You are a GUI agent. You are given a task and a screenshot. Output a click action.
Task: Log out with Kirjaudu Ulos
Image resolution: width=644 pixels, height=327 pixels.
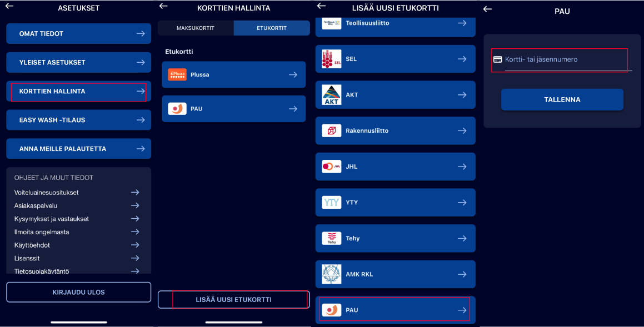click(78, 292)
